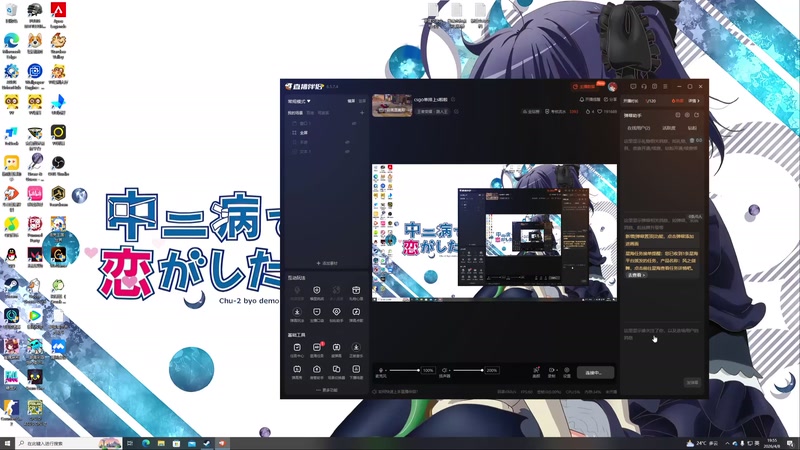Viewport: 800px width, 450px height.
Task: Click the 添加素材 add source button
Action: [x=327, y=263]
